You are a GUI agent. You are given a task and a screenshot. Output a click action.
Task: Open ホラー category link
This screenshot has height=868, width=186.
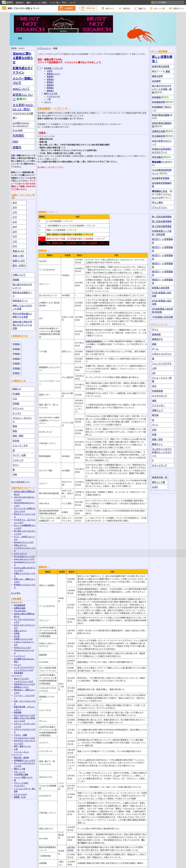click(x=16, y=465)
